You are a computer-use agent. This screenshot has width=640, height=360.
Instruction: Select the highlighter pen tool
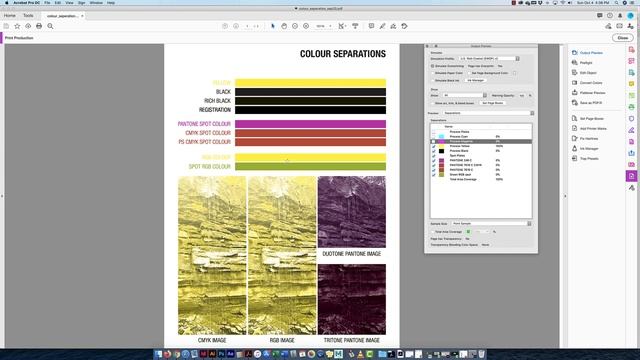click(x=382, y=26)
